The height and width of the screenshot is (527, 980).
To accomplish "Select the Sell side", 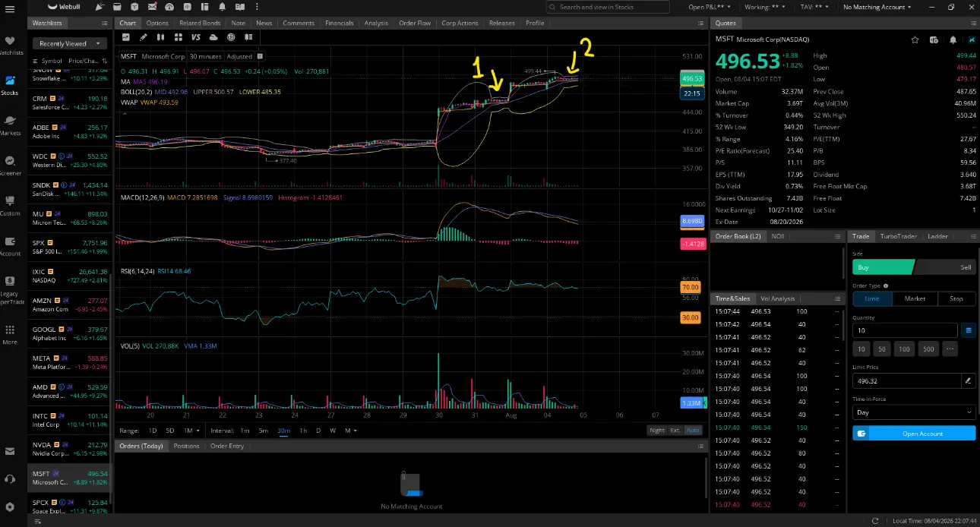I will (x=947, y=267).
